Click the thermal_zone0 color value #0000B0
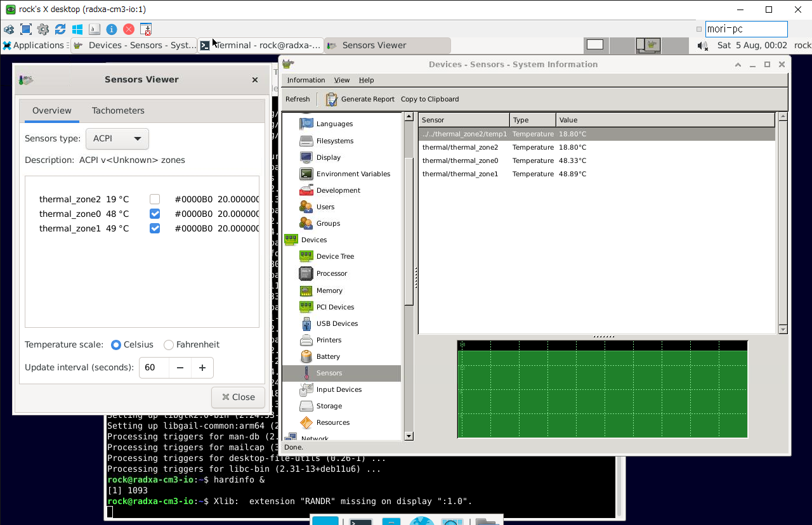Image resolution: width=812 pixels, height=525 pixels. (193, 214)
